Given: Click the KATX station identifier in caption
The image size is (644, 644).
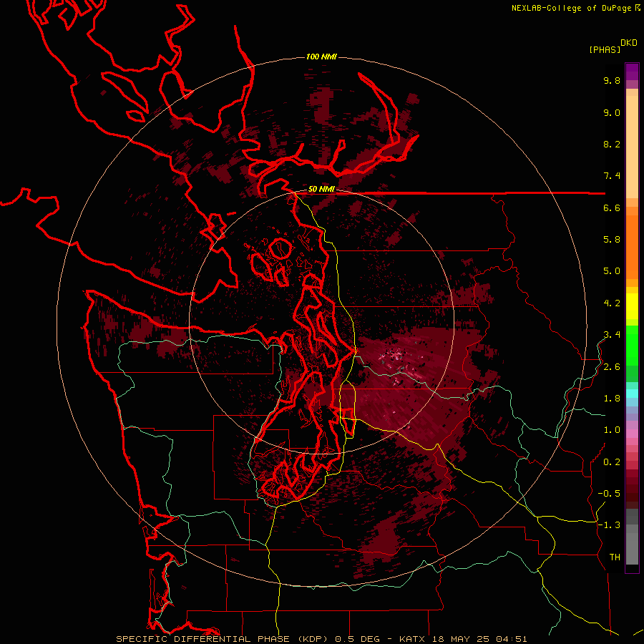Looking at the screenshot, I should point(413,639).
